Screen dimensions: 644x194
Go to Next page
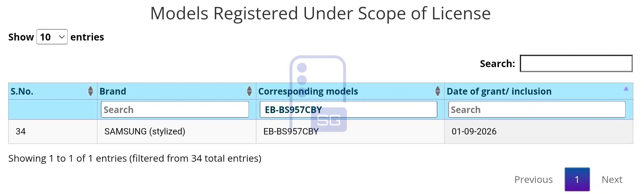point(612,179)
